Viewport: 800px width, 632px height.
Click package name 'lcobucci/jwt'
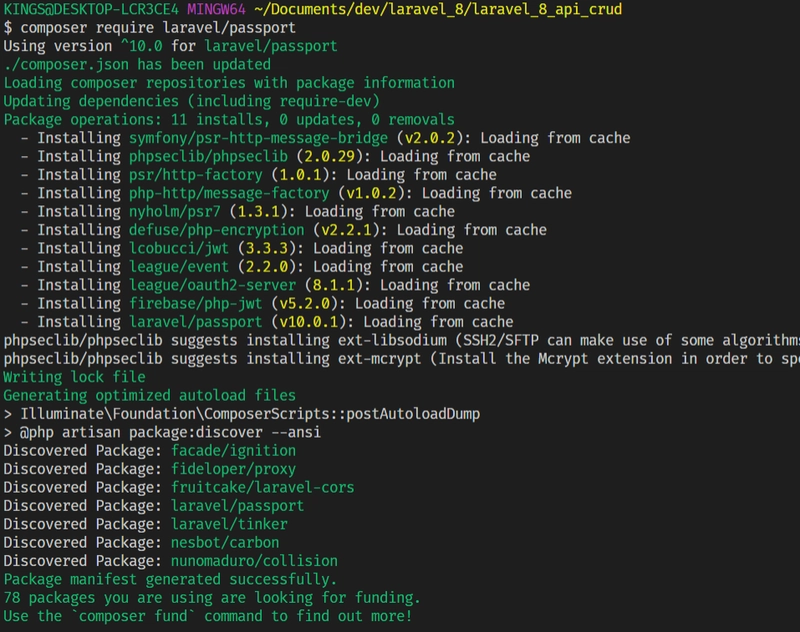point(179,248)
